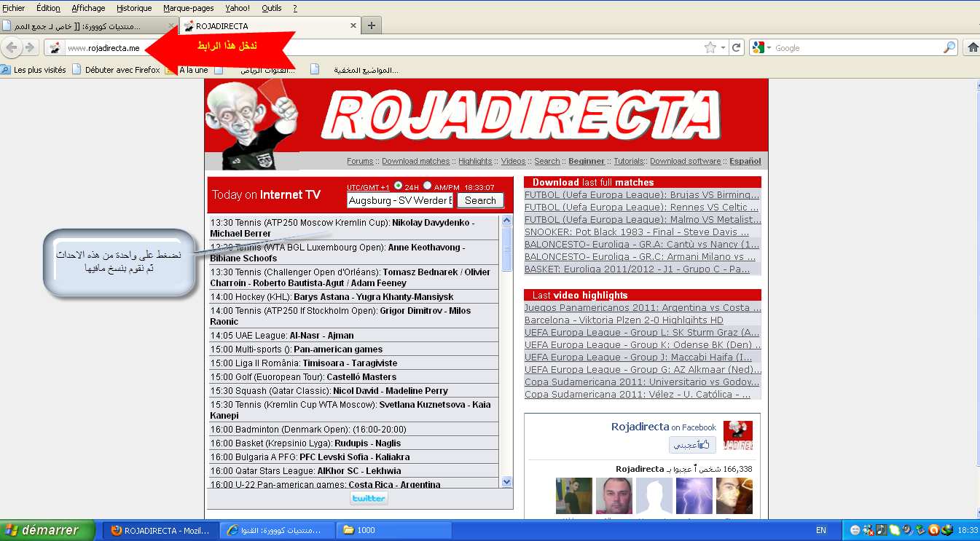Open the À la une feed bookmark
The width and height of the screenshot is (980, 541).
coord(187,70)
